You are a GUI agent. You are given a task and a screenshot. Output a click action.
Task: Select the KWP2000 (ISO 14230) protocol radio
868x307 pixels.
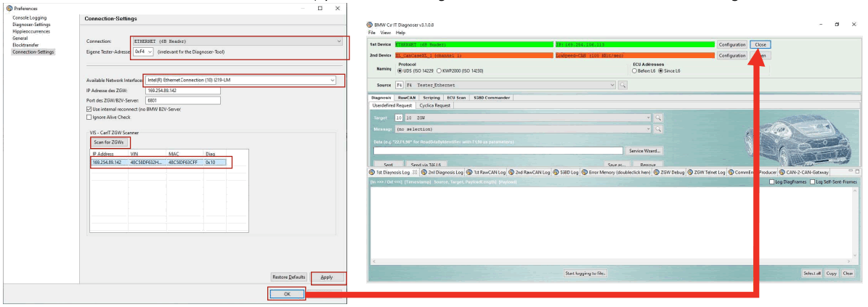[439, 71]
